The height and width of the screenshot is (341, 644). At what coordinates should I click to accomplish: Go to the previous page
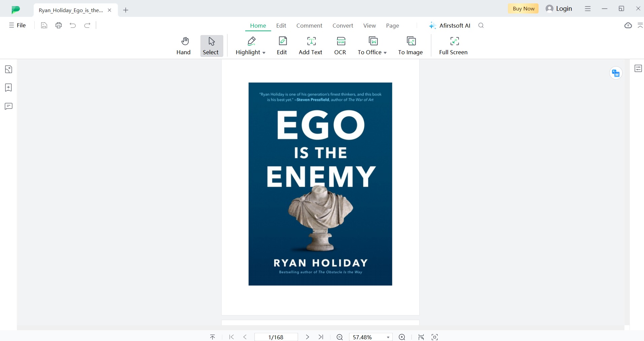(x=245, y=337)
